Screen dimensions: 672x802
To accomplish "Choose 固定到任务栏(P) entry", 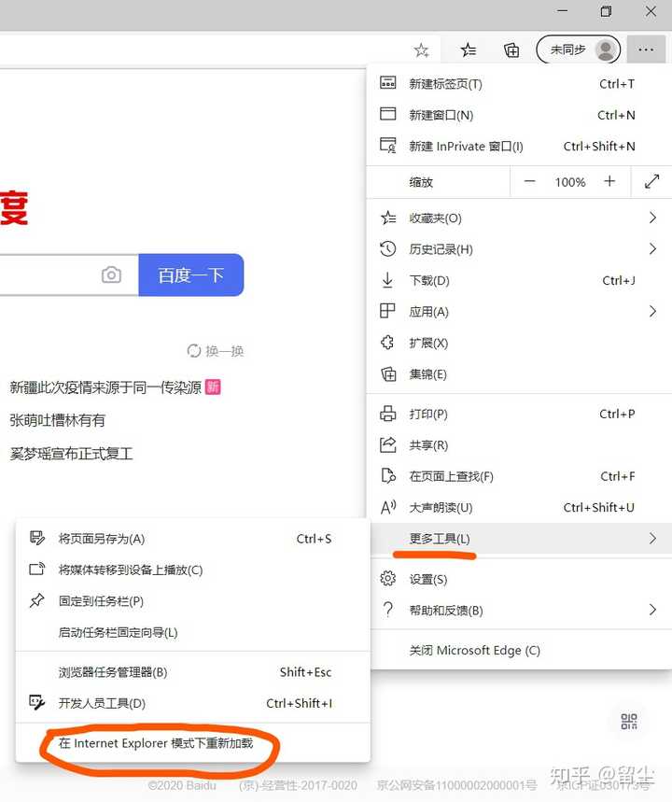I will tap(193, 601).
